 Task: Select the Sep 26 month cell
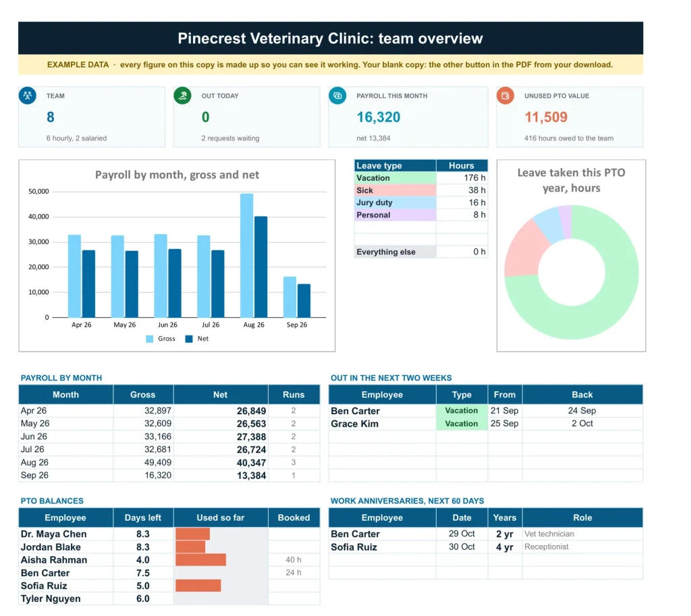tap(65, 476)
